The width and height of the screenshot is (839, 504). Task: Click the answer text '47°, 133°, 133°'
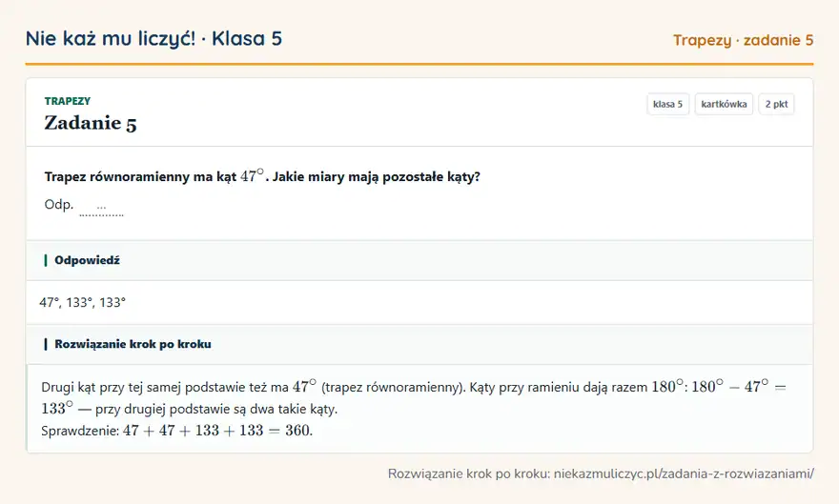pyautogui.click(x=82, y=303)
